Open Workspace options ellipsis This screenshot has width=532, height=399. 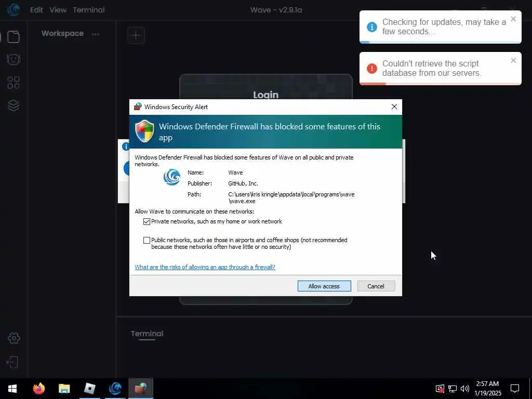click(x=96, y=34)
